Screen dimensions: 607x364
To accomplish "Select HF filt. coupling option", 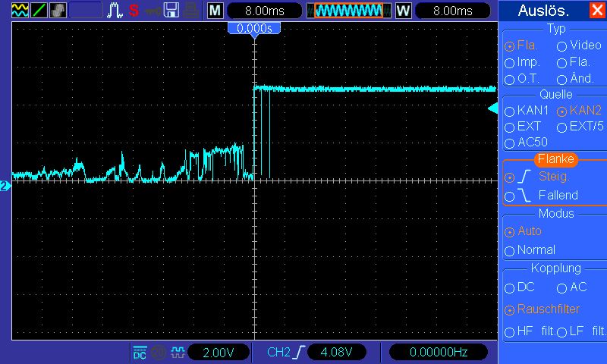I will pyautogui.click(x=530, y=331).
